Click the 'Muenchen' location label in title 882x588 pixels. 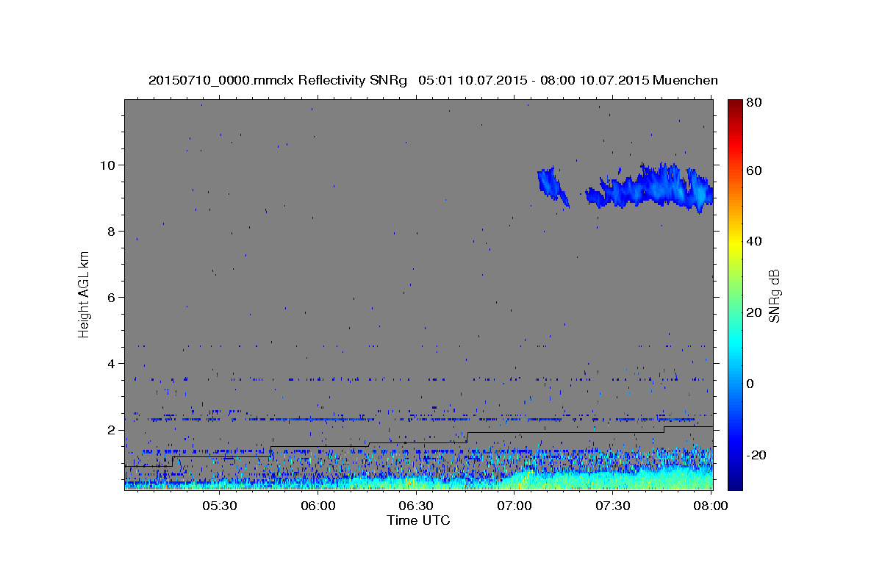685,80
